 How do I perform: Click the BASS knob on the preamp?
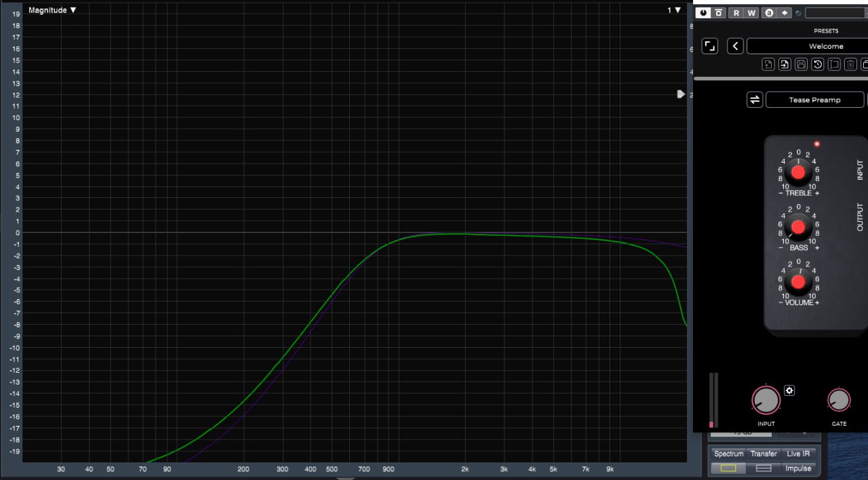coord(798,226)
